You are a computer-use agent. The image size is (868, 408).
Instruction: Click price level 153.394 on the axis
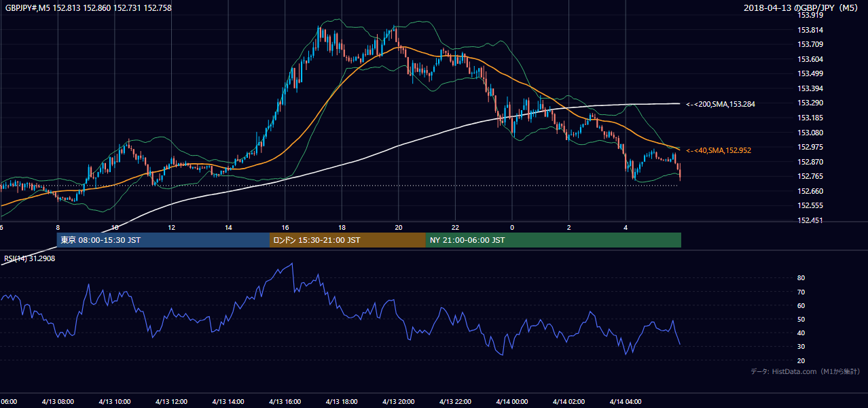(810, 88)
